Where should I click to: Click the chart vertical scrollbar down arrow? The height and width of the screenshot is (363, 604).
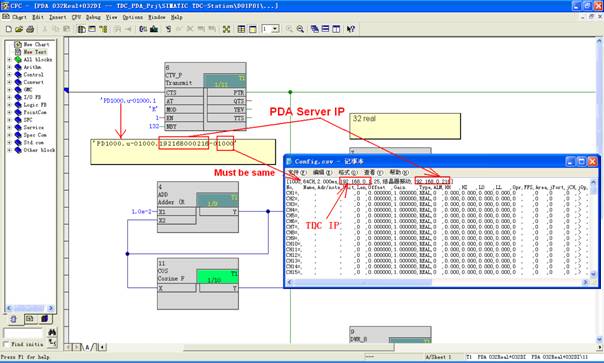tap(599, 339)
